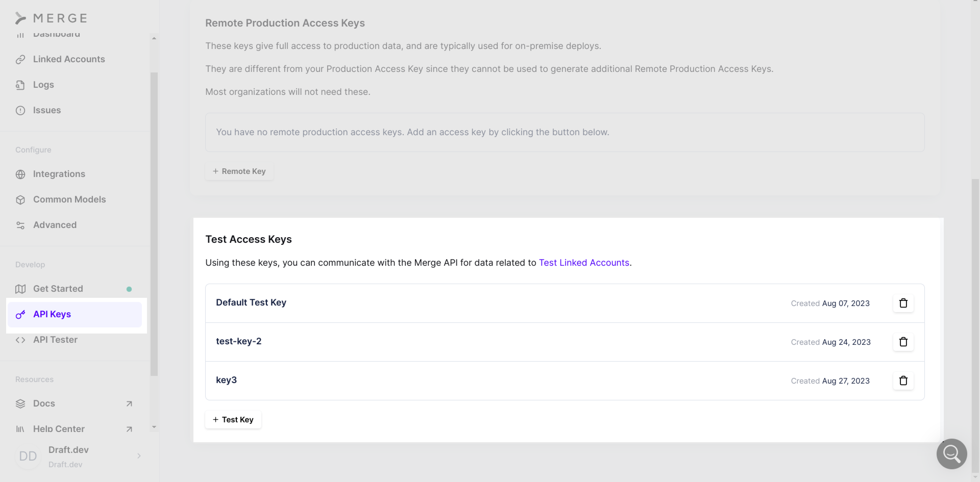Screen dimensions: 980x482
Task: Click the sidebar scrollbar down arrow
Action: click(154, 427)
